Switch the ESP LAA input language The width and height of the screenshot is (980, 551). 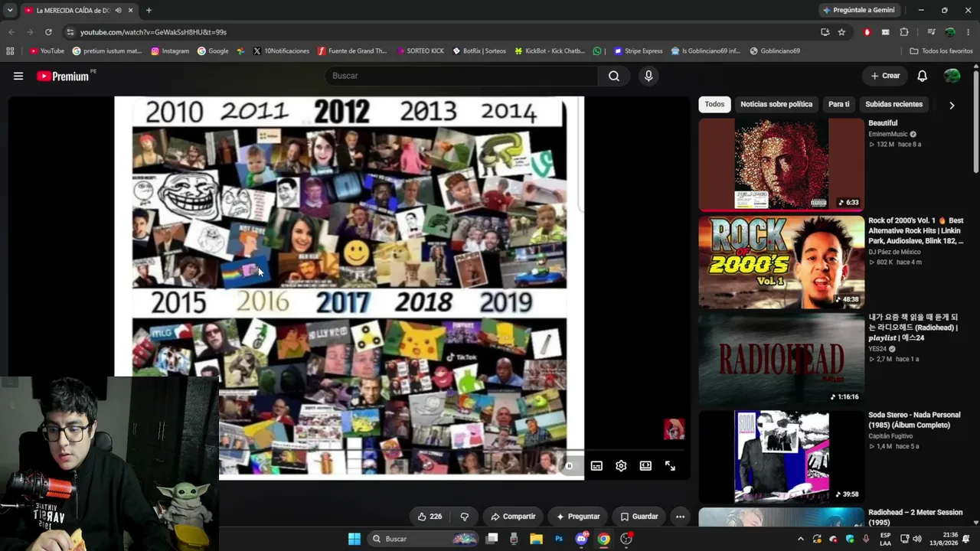(885, 539)
